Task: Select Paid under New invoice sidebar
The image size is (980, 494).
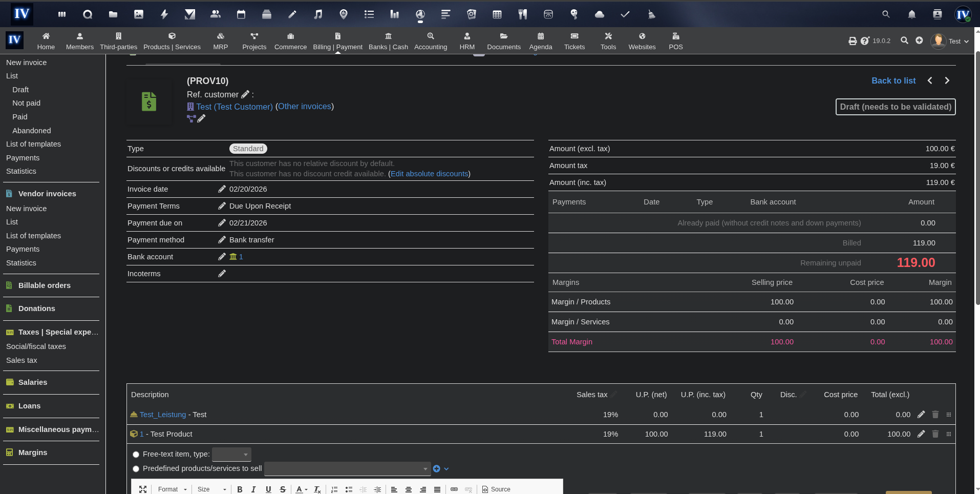Action: [x=20, y=116]
